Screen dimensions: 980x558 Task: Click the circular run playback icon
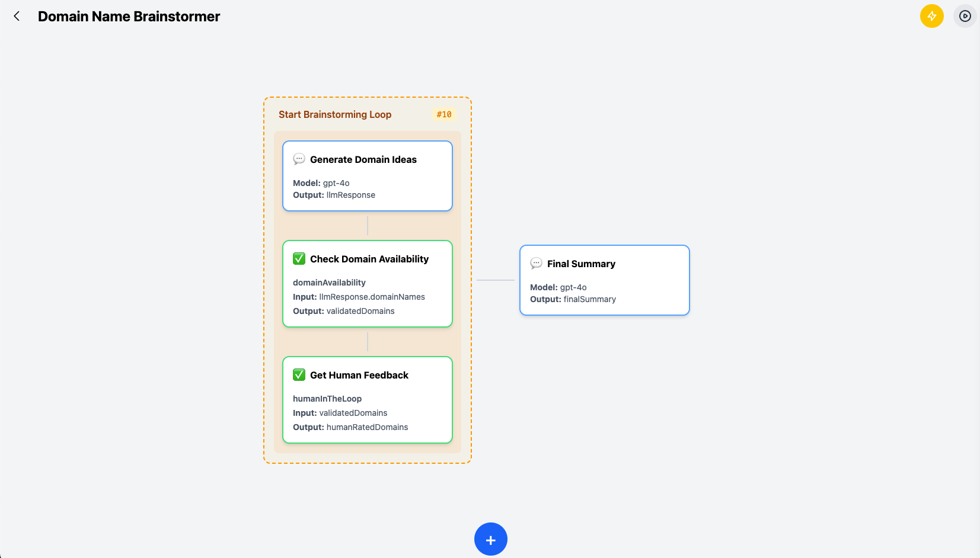coord(965,16)
